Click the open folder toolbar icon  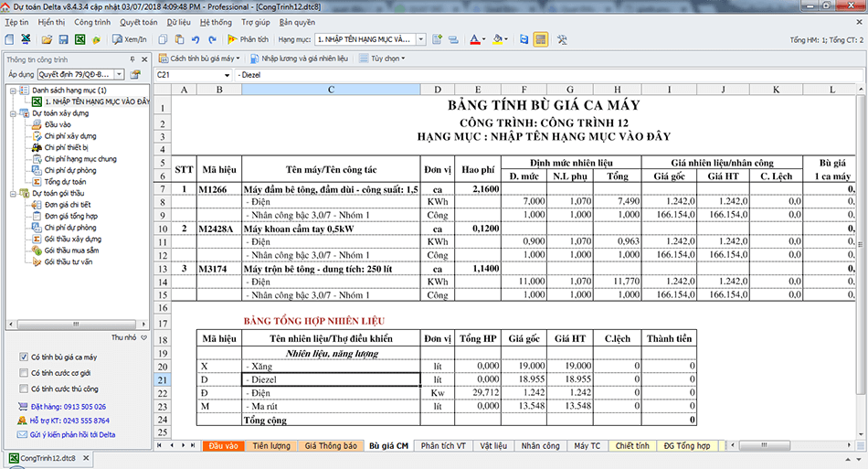(46, 40)
